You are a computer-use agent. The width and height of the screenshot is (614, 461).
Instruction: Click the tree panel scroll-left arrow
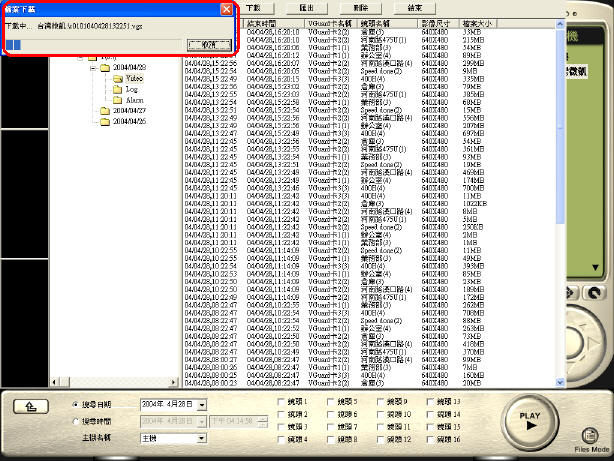pyautogui.click(x=54, y=382)
